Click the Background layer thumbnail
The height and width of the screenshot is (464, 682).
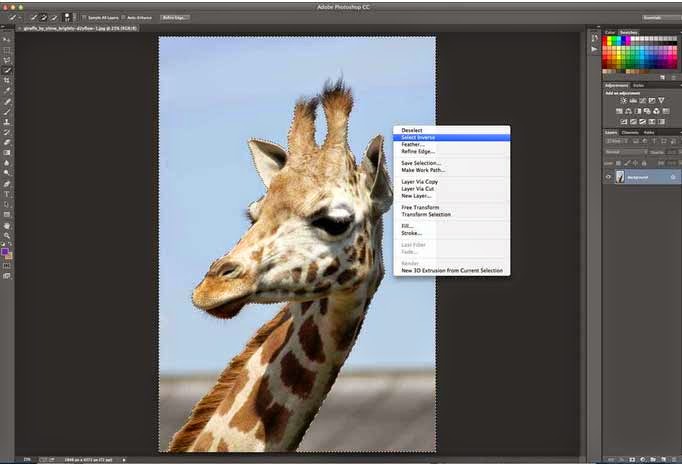pyautogui.click(x=620, y=177)
